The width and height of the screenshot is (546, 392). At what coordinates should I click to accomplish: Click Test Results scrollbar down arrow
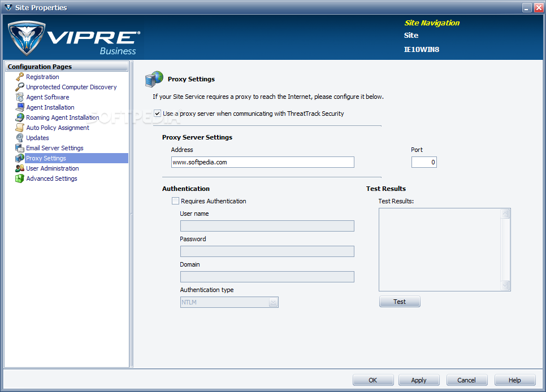pyautogui.click(x=505, y=286)
